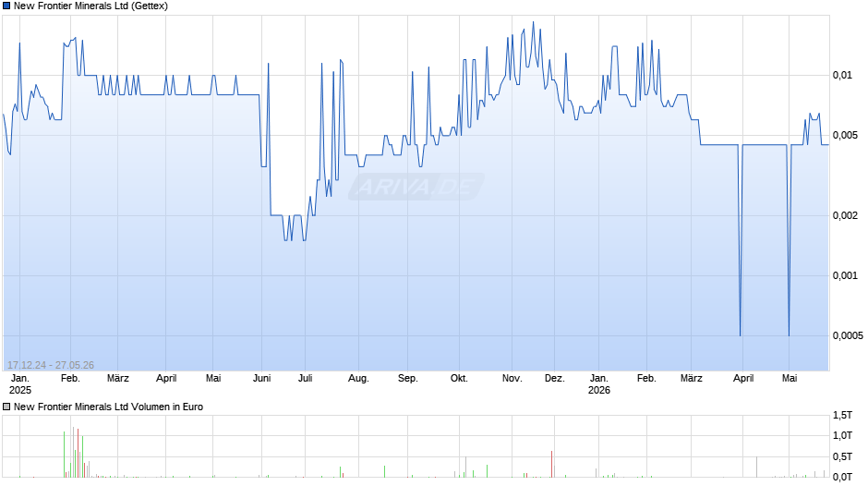Click the Dez. month axis label
The image size is (868, 486).
554,379
